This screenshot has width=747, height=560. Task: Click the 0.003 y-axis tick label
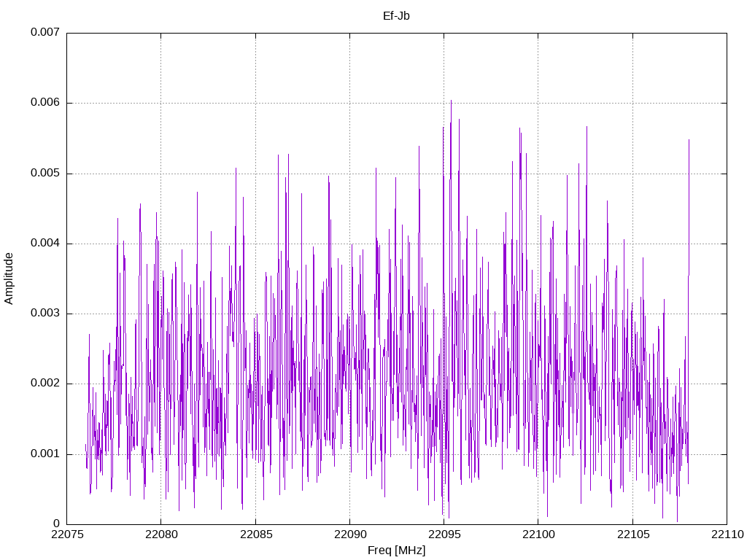(x=45, y=314)
